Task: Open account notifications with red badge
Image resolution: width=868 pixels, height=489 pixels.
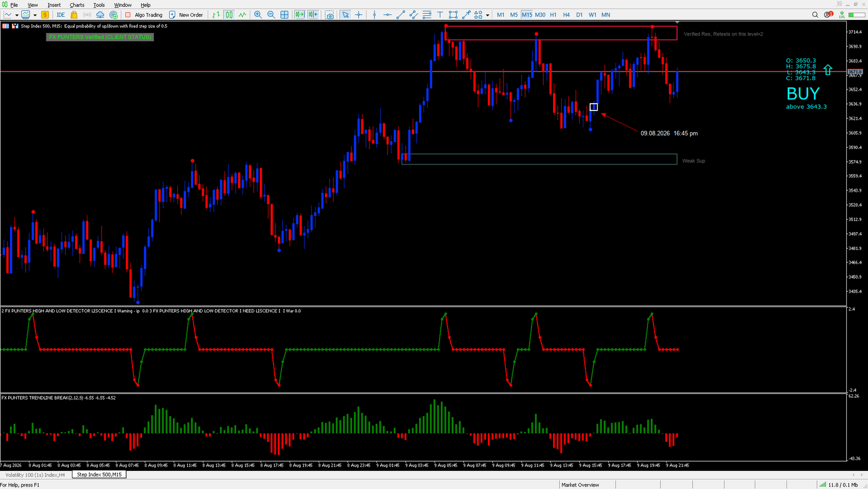Action: (830, 15)
